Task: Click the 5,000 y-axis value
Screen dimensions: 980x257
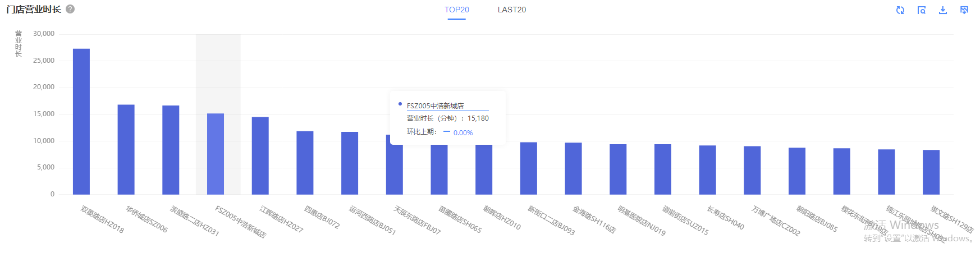Action: click(x=46, y=167)
